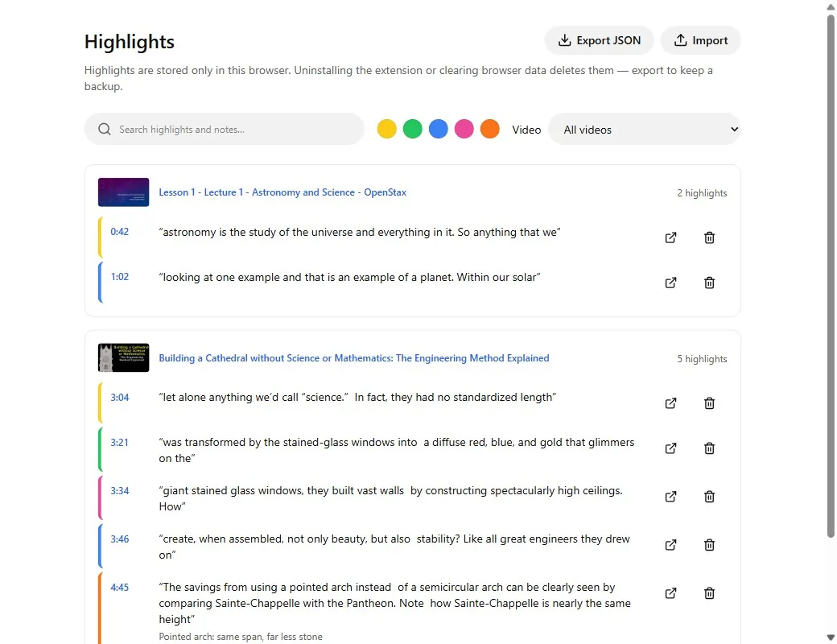Jump to timestamp 3:46
The image size is (837, 644).
click(120, 539)
